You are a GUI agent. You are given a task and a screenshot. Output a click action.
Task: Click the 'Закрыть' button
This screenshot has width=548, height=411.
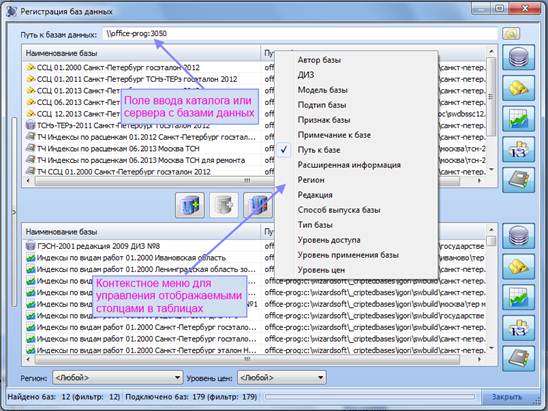coord(507,397)
